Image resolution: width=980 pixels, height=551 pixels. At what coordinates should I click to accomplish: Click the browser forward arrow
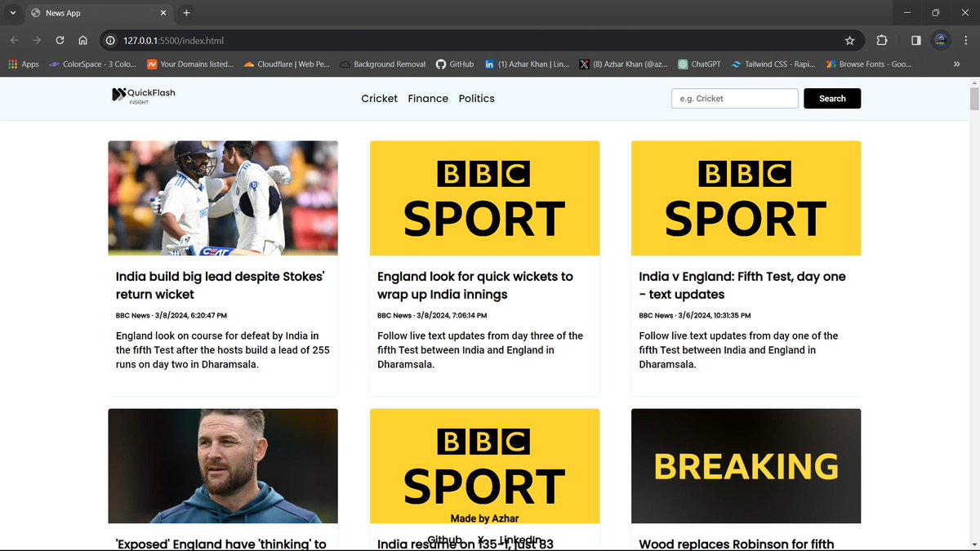click(37, 40)
